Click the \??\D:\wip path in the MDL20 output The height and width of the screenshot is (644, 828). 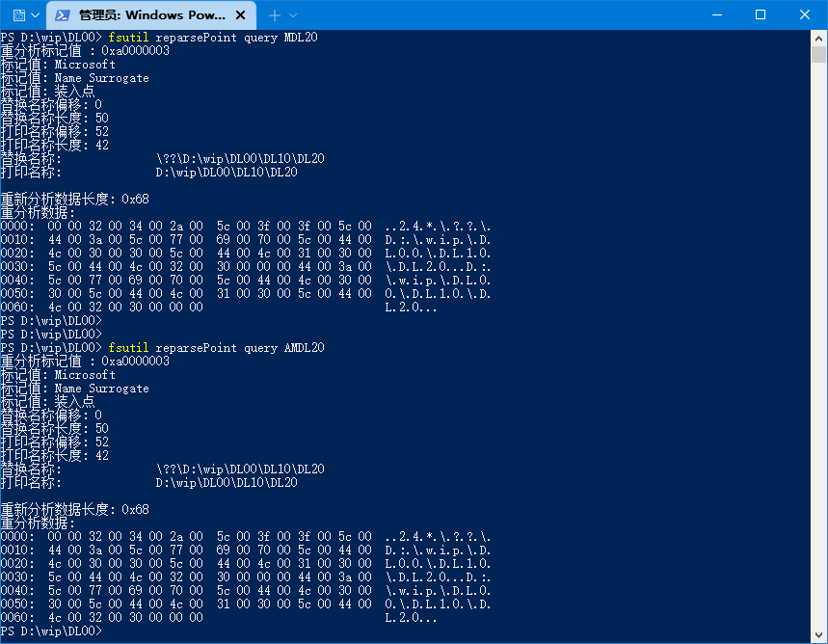240,159
